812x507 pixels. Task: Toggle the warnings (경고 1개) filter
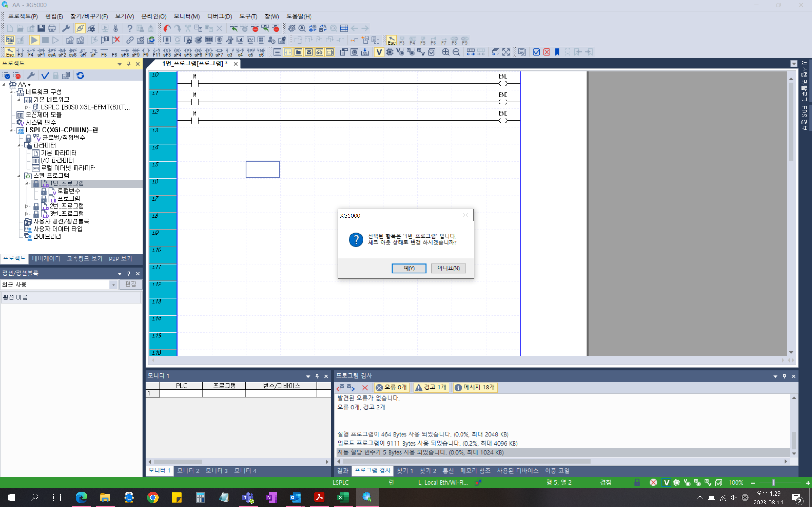[431, 387]
